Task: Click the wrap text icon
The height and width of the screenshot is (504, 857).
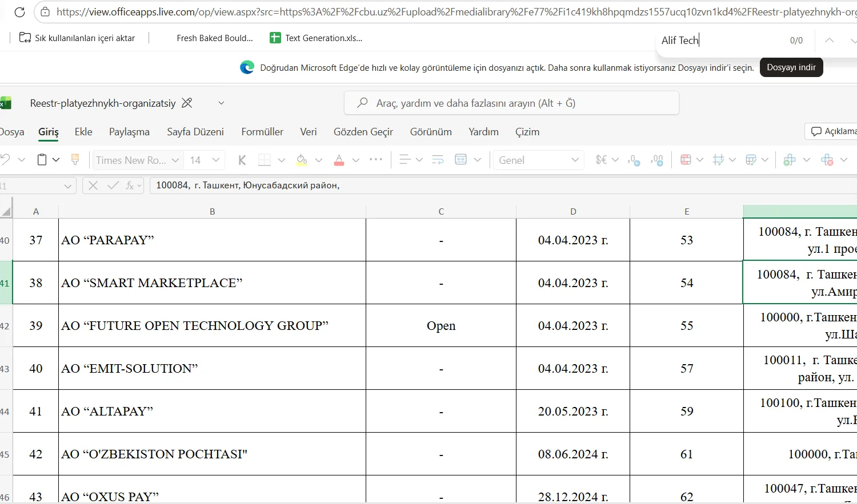Action: [438, 160]
